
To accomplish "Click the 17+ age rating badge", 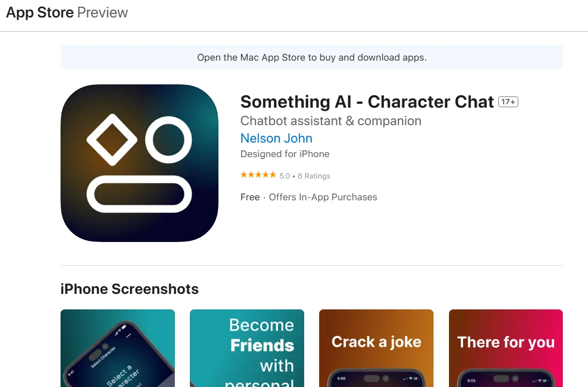I will [x=508, y=102].
